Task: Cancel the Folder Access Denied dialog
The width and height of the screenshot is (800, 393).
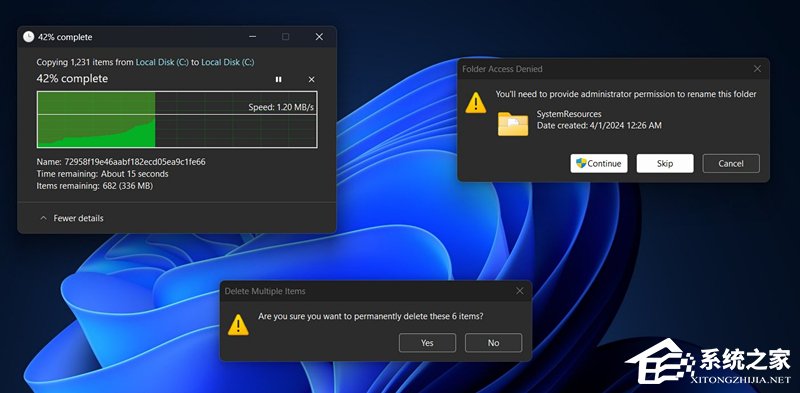Action: click(731, 163)
